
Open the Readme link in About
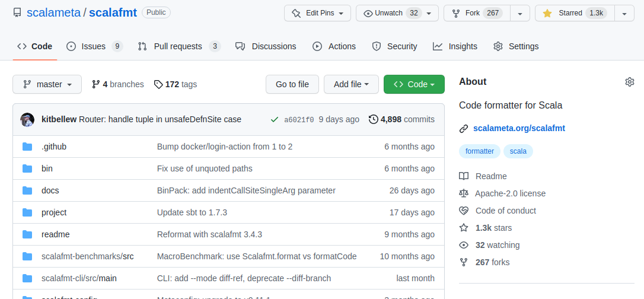[x=483, y=176]
